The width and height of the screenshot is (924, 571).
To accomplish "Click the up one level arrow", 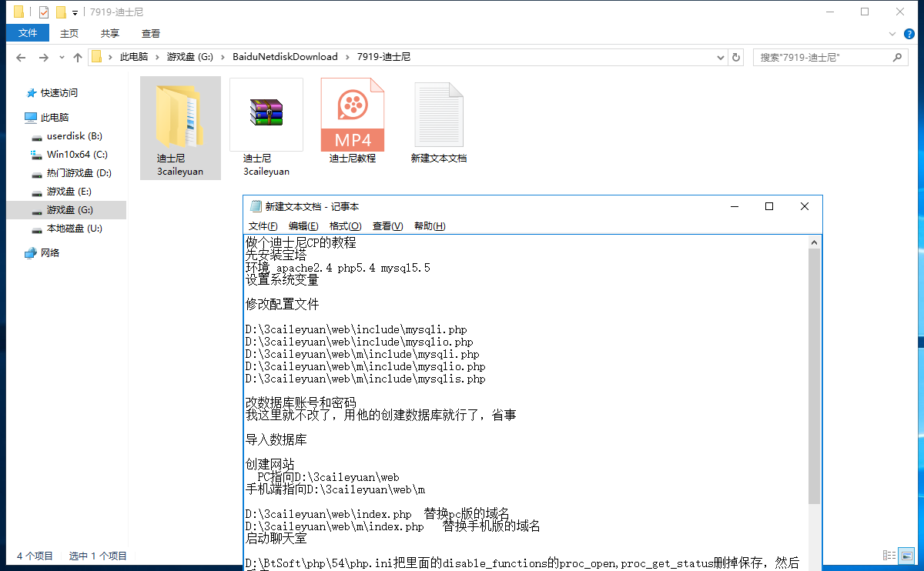I will click(x=77, y=58).
